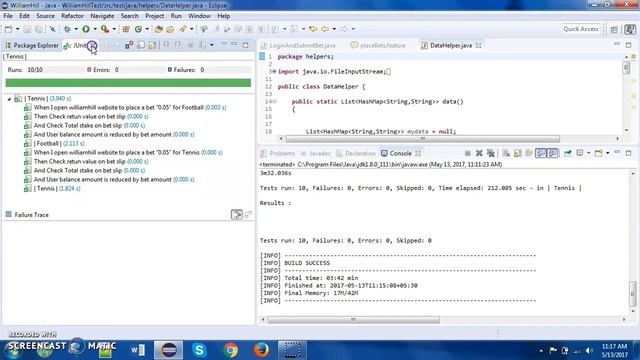The height and width of the screenshot is (360, 640).
Task: Open the Refactor menu
Action: pyautogui.click(x=72, y=16)
